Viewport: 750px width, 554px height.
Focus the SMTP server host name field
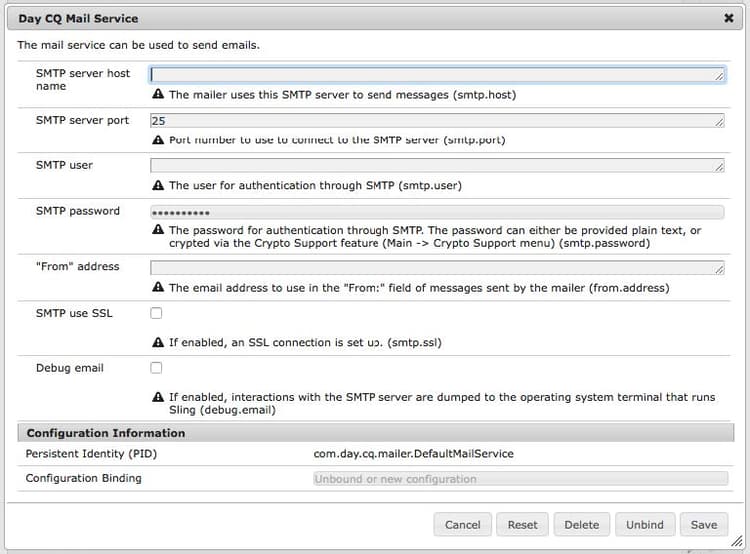coord(437,74)
